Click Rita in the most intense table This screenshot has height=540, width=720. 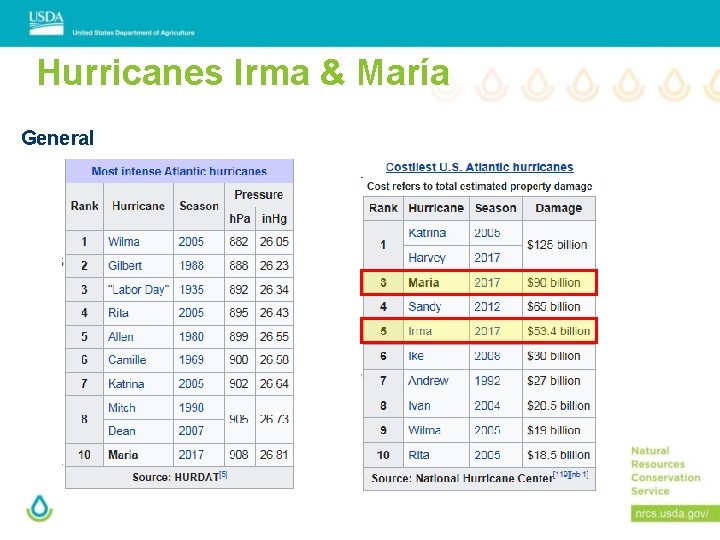(118, 313)
